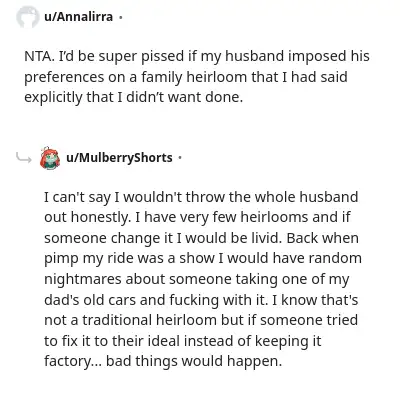Click the dot separator after u/Annalirra
The image size is (400, 397).
coord(121,17)
